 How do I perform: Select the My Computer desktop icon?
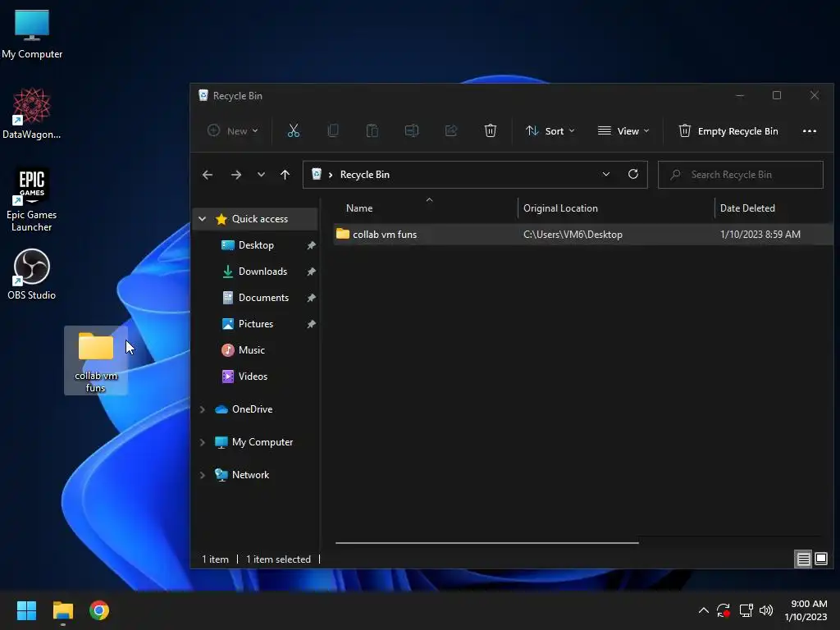click(x=32, y=34)
